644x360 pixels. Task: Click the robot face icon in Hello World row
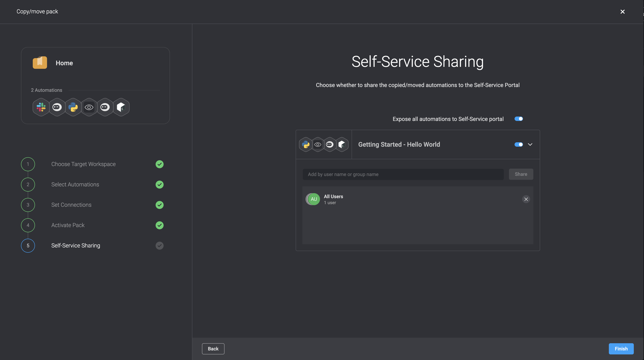(330, 144)
